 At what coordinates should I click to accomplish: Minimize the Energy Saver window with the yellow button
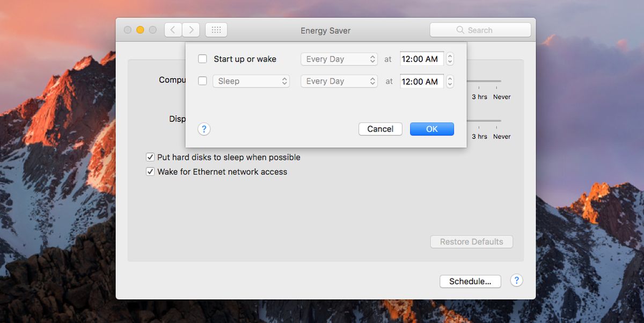pos(140,30)
